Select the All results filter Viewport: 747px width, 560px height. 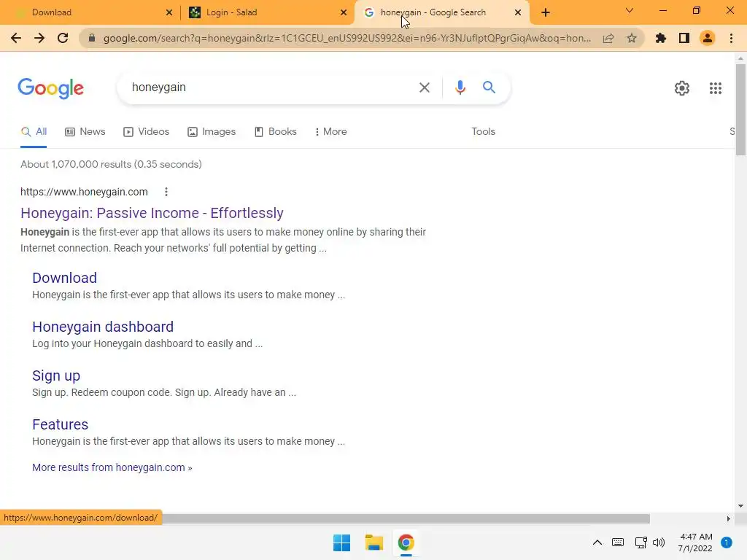(x=34, y=131)
